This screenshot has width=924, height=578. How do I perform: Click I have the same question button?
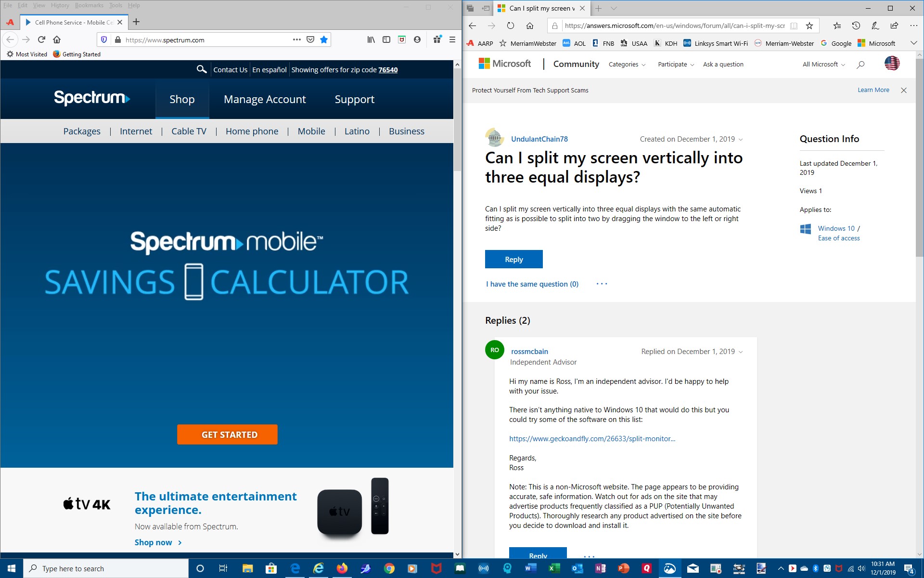pos(532,283)
